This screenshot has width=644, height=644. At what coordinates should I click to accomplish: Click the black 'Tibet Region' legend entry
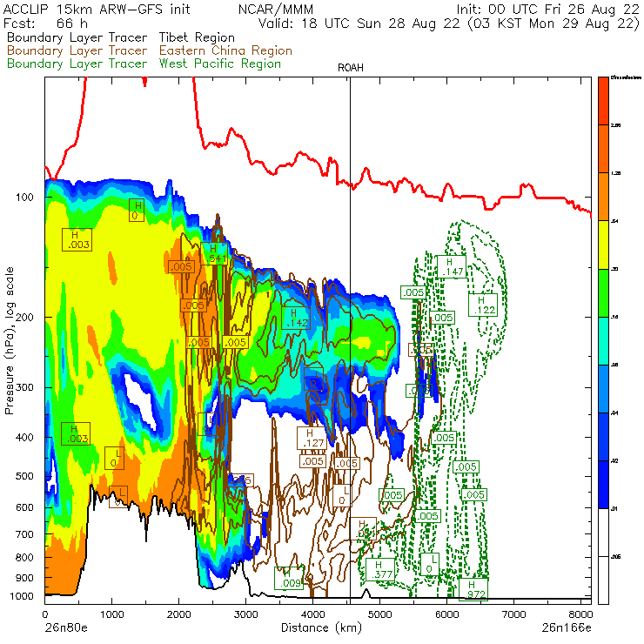[197, 37]
